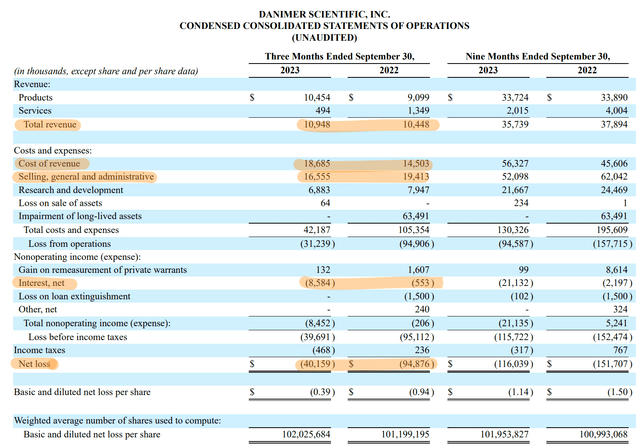
Task: Click the per-share loss value (1.50)
Action: [x=620, y=392]
